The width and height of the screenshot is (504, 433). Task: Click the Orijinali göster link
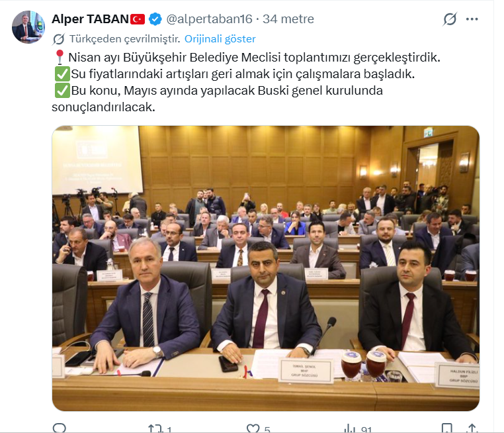(220, 39)
